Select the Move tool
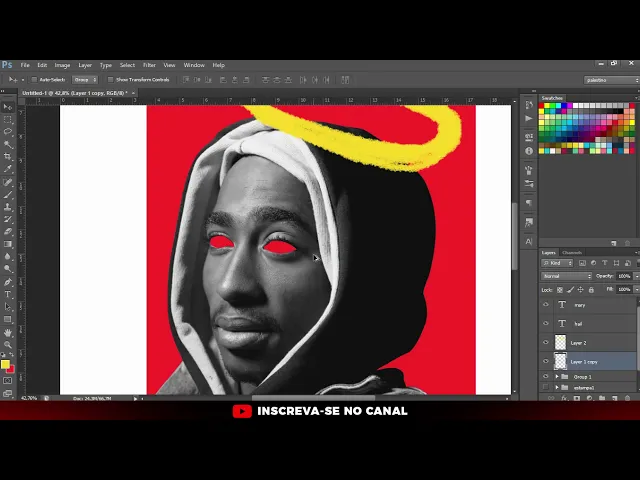 8,107
